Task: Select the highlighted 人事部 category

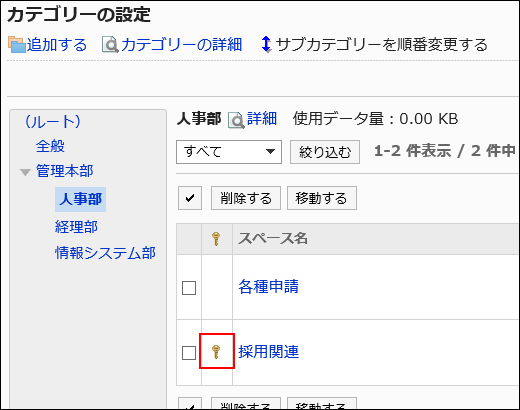Action: coord(80,199)
